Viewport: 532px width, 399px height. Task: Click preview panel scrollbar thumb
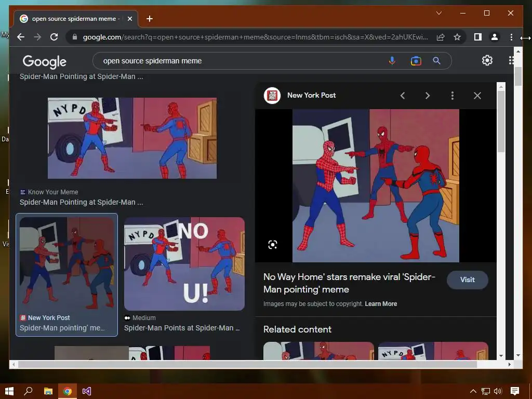tap(501, 122)
